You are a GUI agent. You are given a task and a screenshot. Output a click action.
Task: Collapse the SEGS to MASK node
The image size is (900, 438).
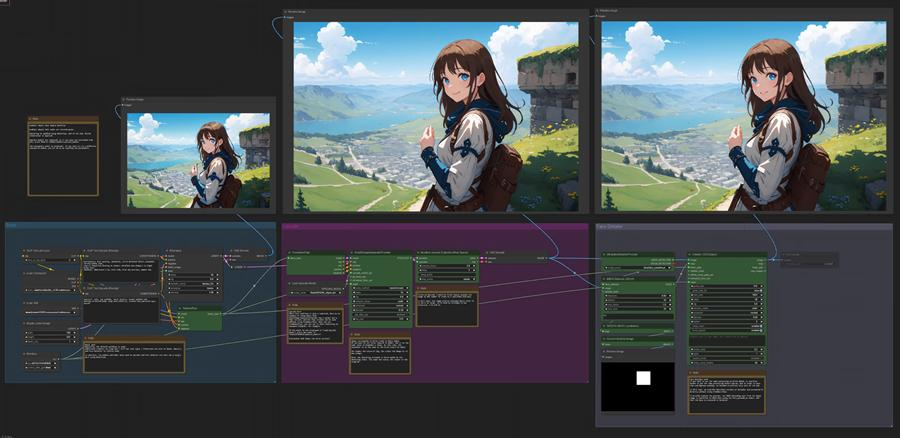[x=603, y=326]
